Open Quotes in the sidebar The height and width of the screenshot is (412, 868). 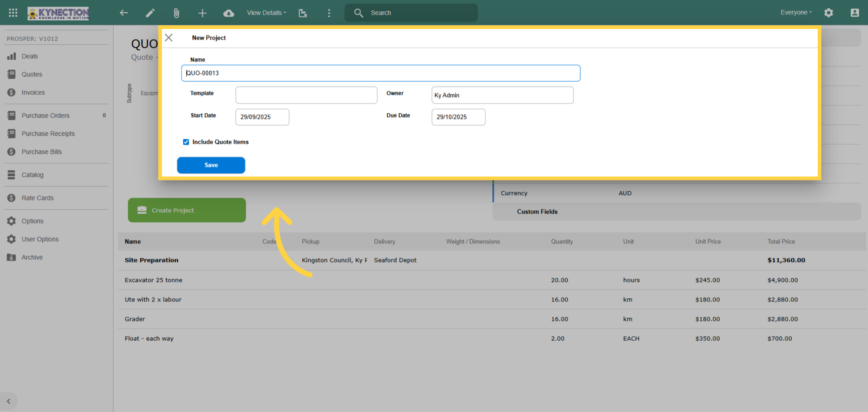[32, 74]
